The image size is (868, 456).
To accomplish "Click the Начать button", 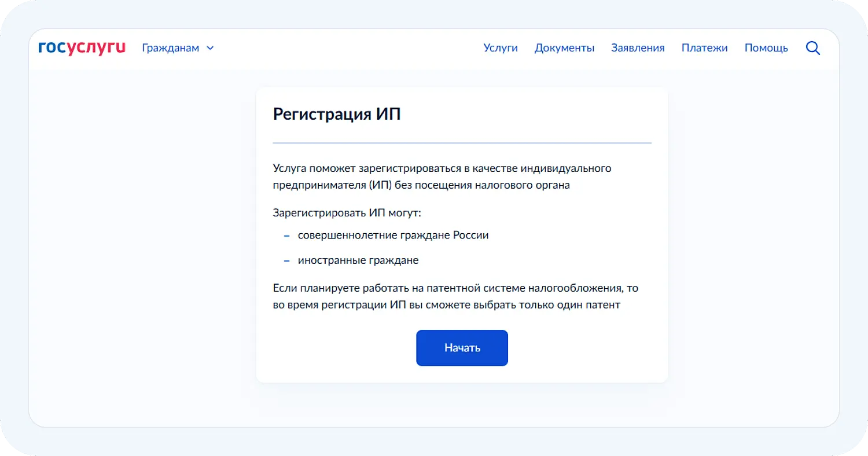I will [x=462, y=347].
